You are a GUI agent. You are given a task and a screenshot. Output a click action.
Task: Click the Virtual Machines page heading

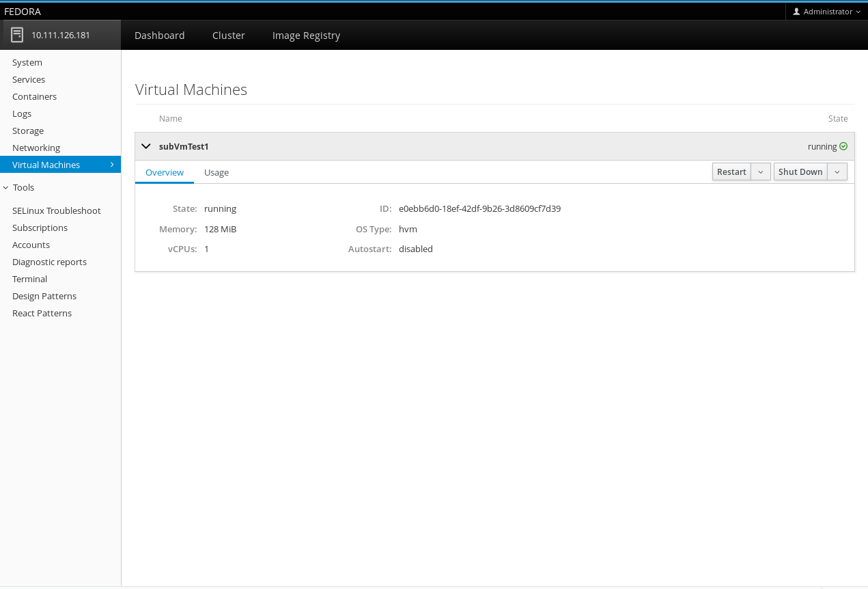point(191,90)
